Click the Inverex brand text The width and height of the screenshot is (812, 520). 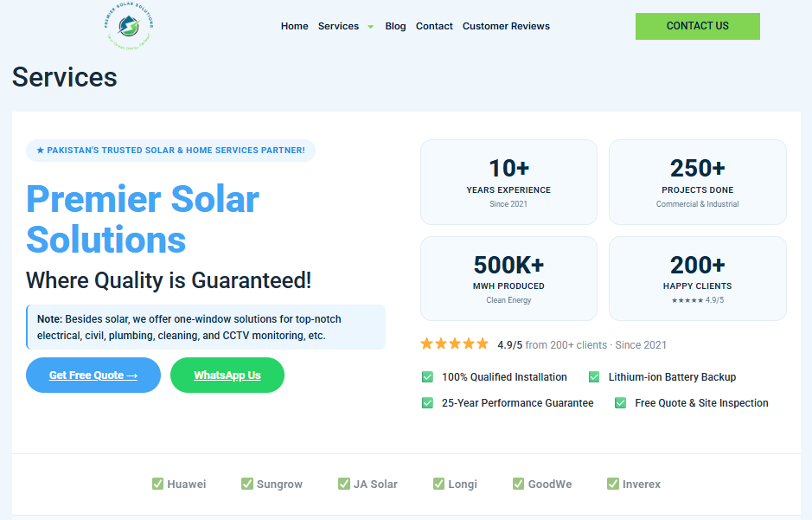[x=642, y=485]
